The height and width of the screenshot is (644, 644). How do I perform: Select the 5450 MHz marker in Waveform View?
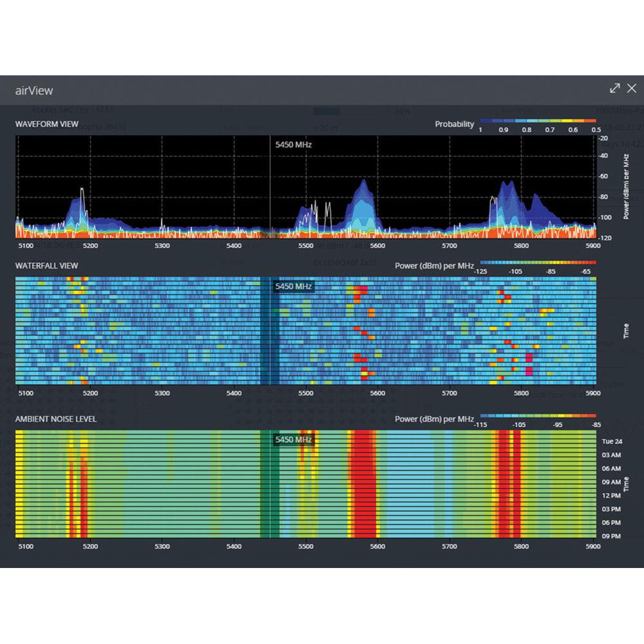(293, 145)
